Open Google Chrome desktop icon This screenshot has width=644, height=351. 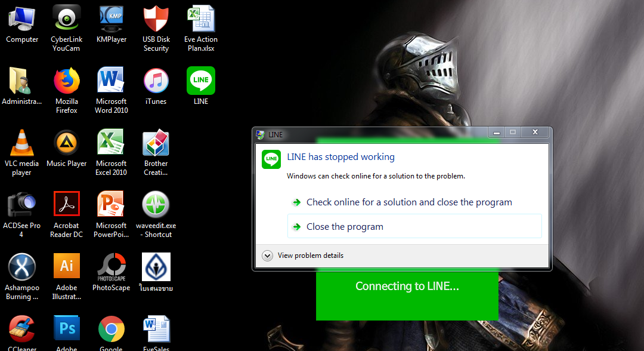pos(111,329)
